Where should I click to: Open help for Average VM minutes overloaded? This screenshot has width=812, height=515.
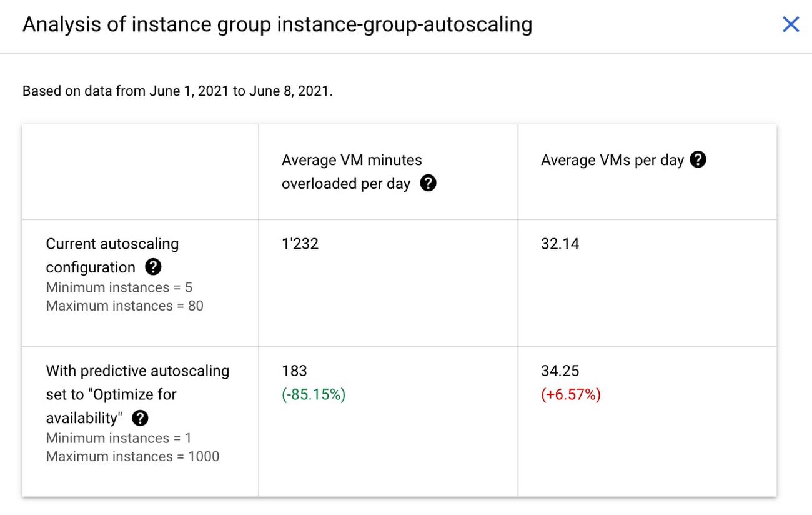click(428, 183)
